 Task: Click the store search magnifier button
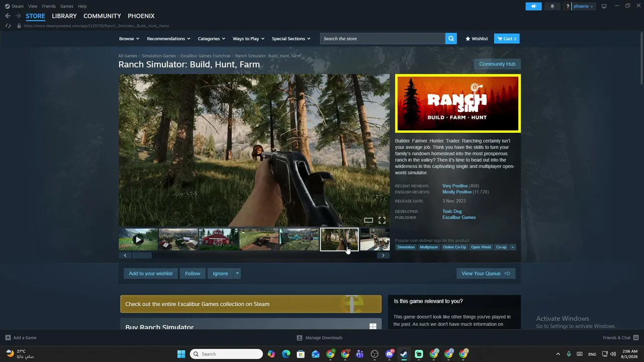click(x=451, y=39)
